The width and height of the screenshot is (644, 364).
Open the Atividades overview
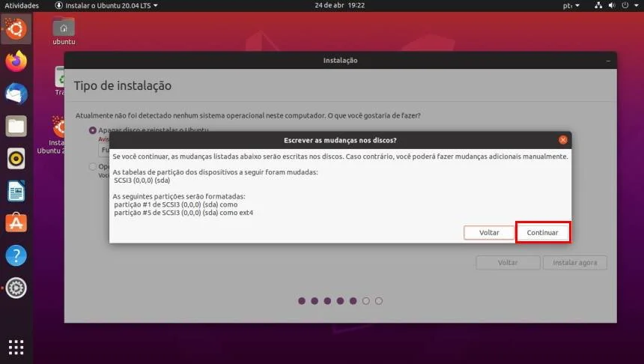coord(22,5)
